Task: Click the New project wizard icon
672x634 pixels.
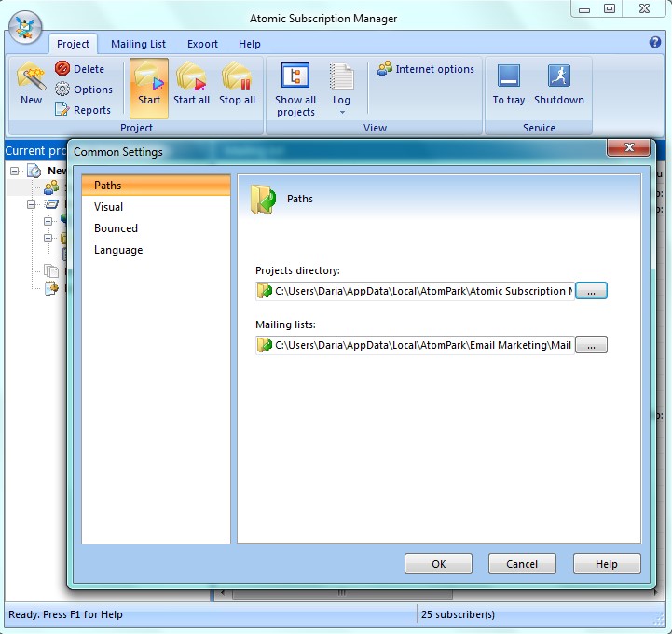Action: tap(31, 77)
